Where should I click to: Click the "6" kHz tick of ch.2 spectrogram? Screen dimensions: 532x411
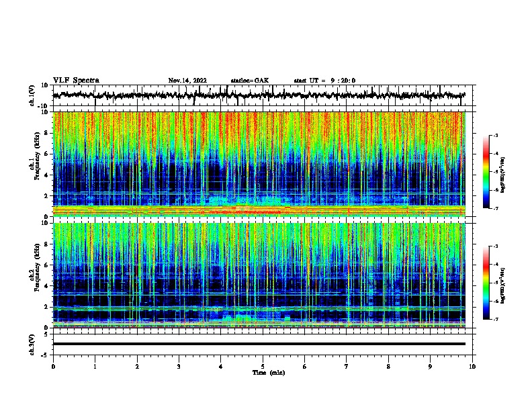click(x=46, y=265)
